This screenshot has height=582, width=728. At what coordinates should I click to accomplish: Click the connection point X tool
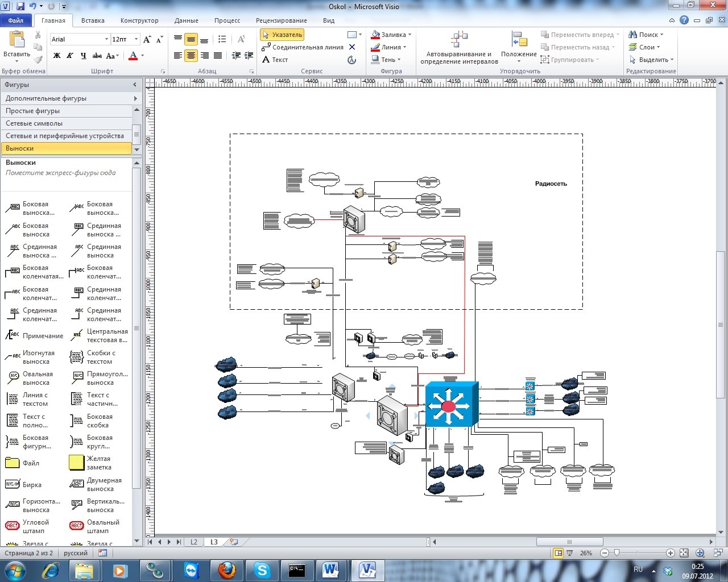352,47
